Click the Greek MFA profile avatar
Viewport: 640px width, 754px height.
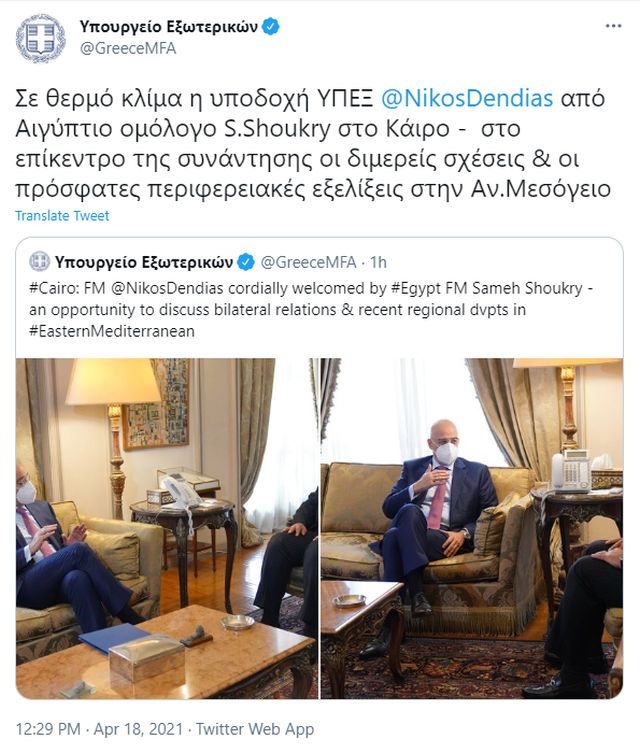tap(40, 38)
